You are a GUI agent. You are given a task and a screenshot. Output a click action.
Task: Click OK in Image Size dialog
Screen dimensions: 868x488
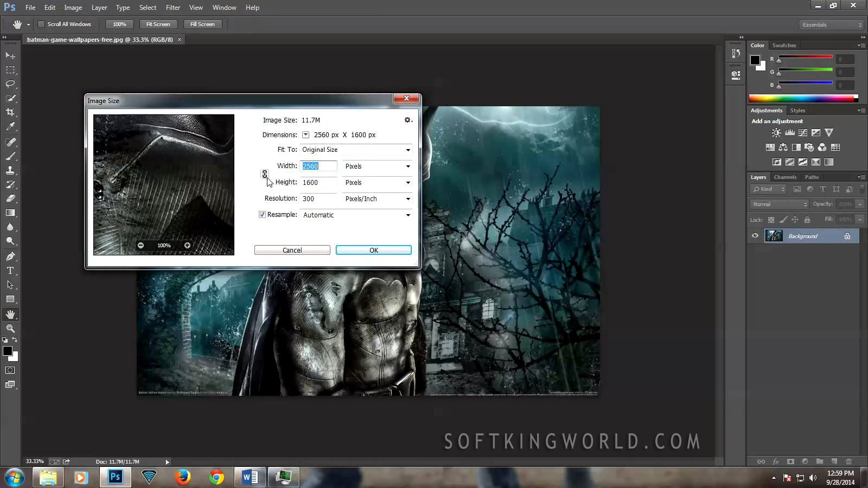[373, 250]
